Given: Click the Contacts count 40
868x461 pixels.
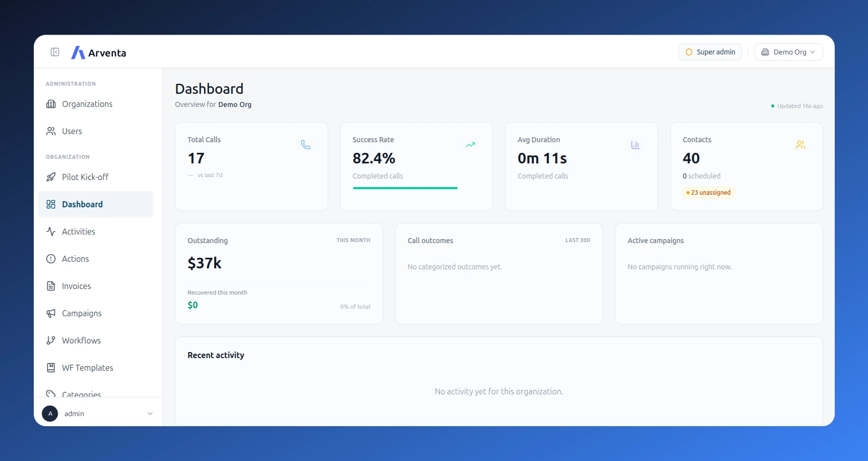Looking at the screenshot, I should click(691, 158).
